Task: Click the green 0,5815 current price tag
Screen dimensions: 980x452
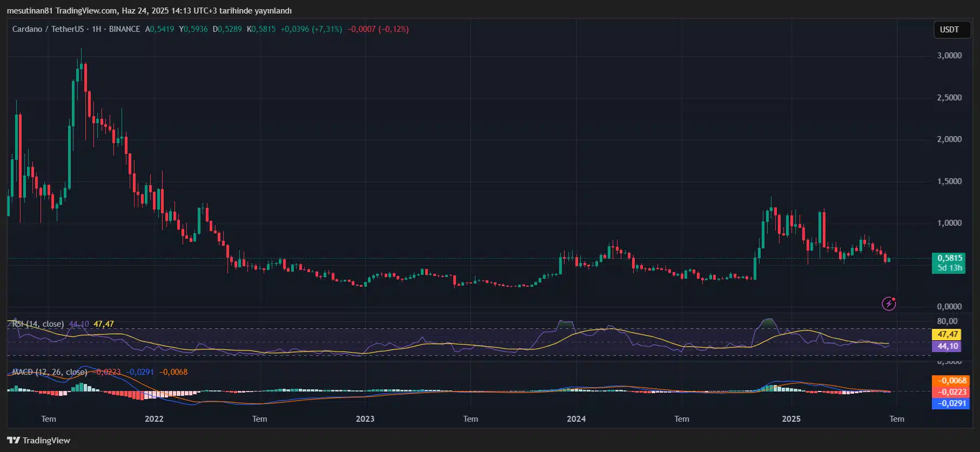Action: point(949,258)
